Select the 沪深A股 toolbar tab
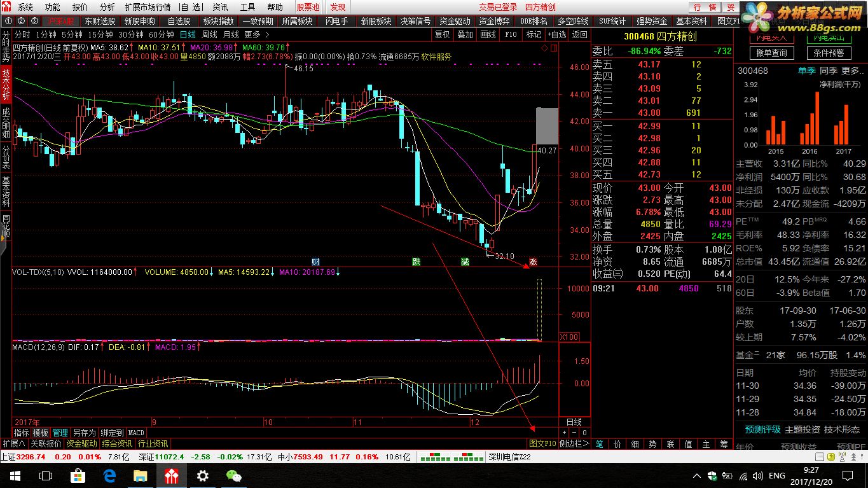This screenshot has width=868, height=488. pyautogui.click(x=60, y=21)
